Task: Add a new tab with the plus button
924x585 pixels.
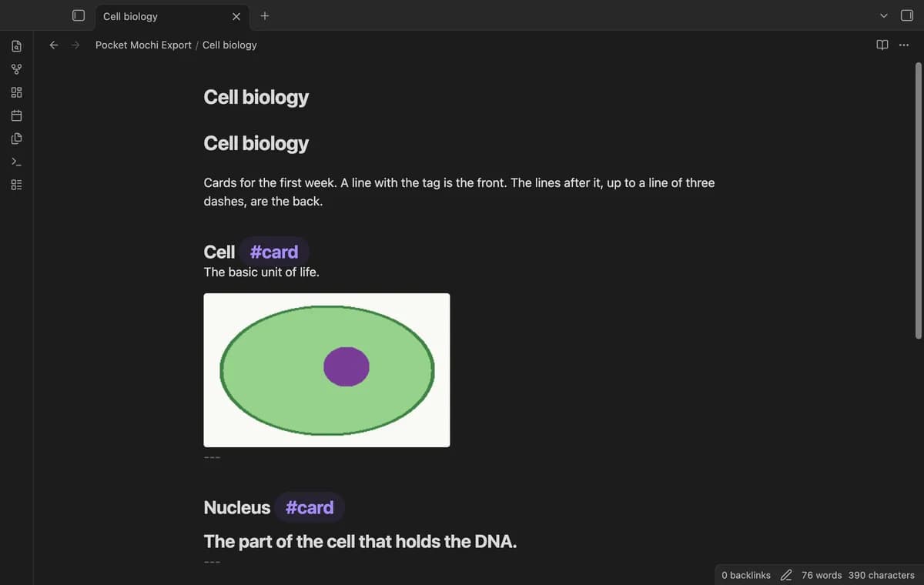Action: tap(265, 15)
